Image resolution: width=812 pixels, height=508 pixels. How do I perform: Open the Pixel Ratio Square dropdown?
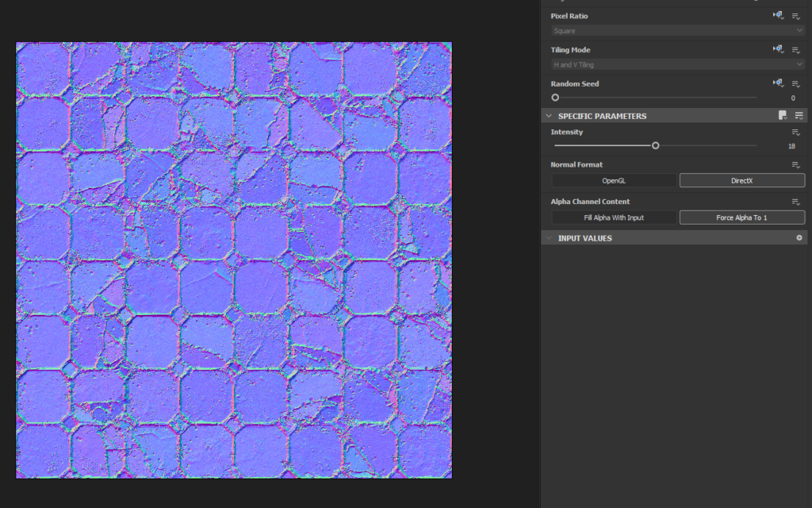[x=678, y=31]
